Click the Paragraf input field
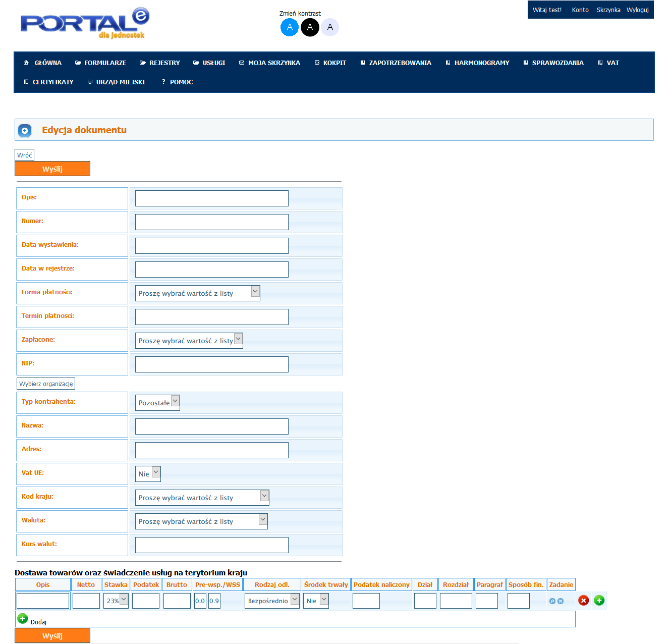The image size is (672, 644). pos(487,601)
